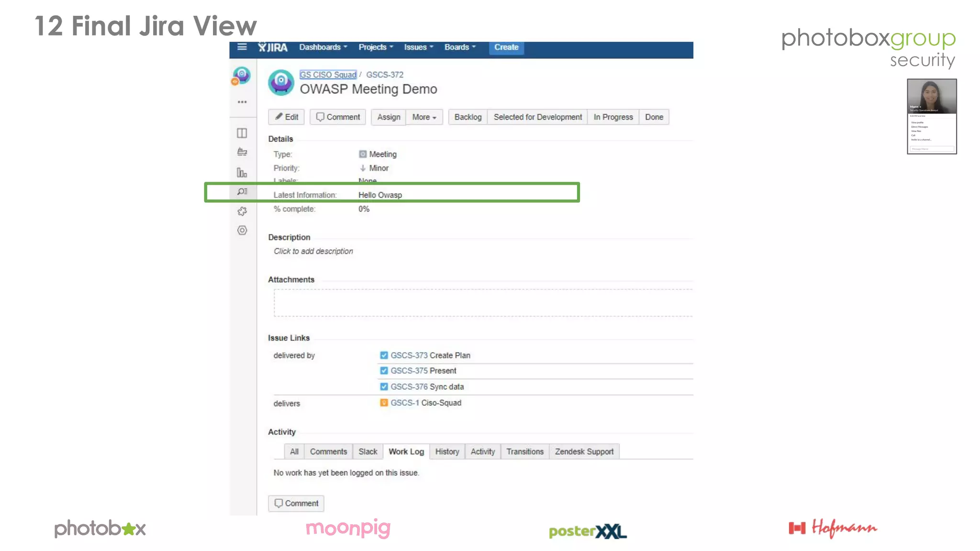Image resolution: width=980 pixels, height=551 pixels.
Task: Open the Boards dropdown menu
Action: pos(460,47)
